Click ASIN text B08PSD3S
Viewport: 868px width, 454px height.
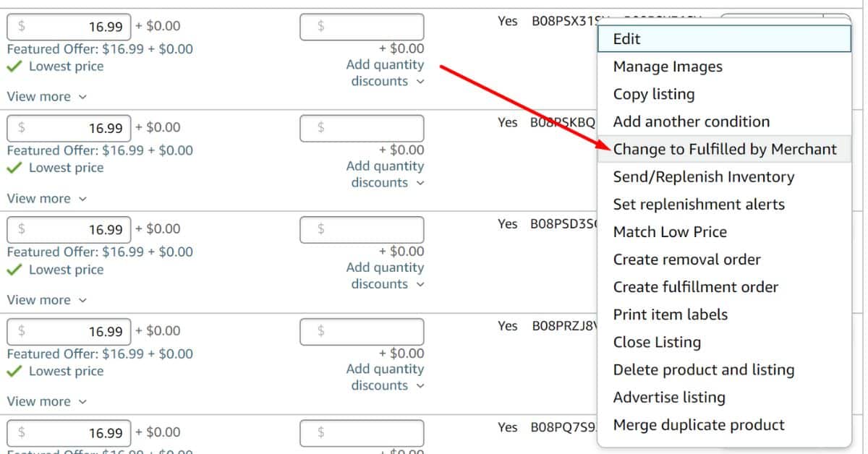pyautogui.click(x=564, y=224)
